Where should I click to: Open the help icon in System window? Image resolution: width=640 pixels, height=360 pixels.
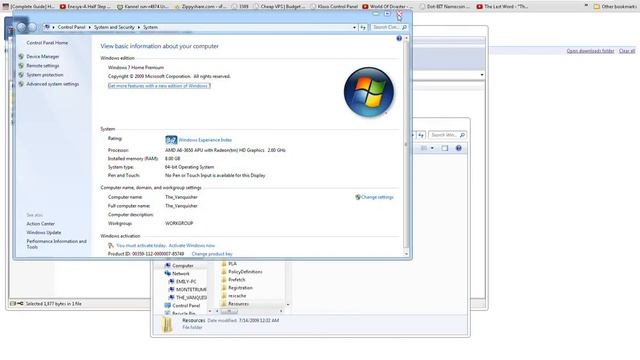click(x=399, y=38)
